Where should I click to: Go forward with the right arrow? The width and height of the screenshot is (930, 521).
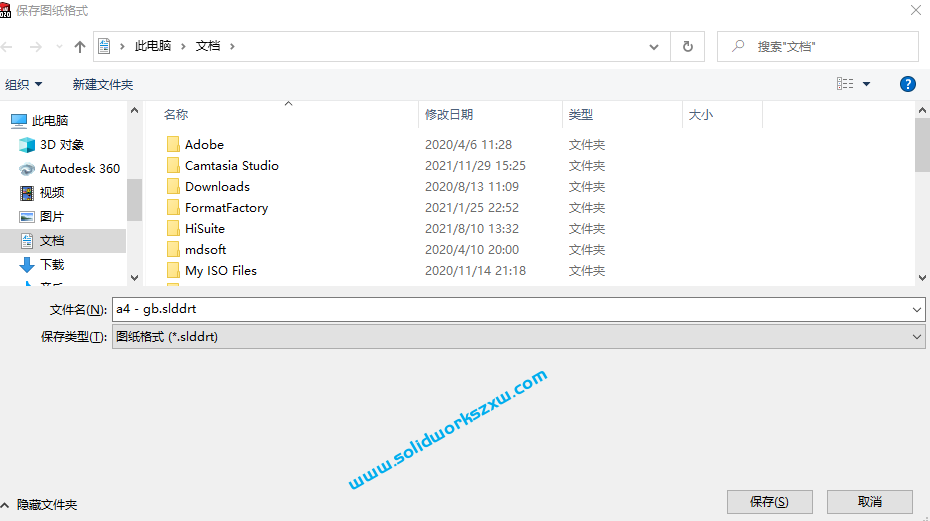36,46
